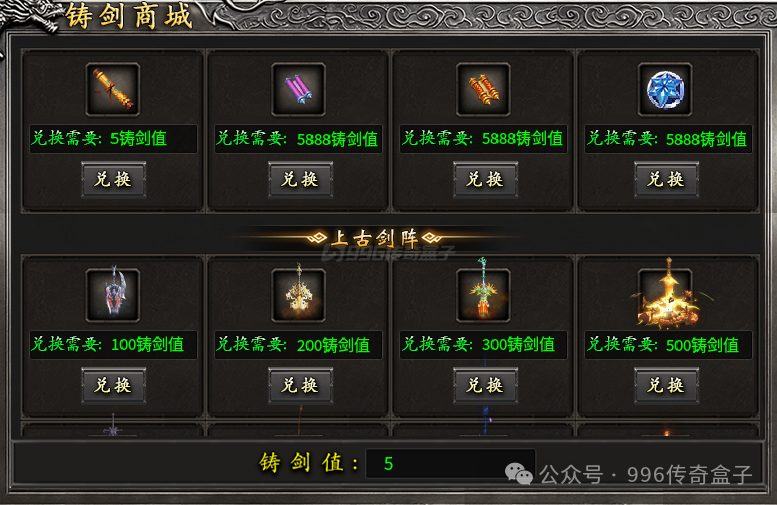
Task: Click the 铸剑商城 window title
Action: (128, 16)
